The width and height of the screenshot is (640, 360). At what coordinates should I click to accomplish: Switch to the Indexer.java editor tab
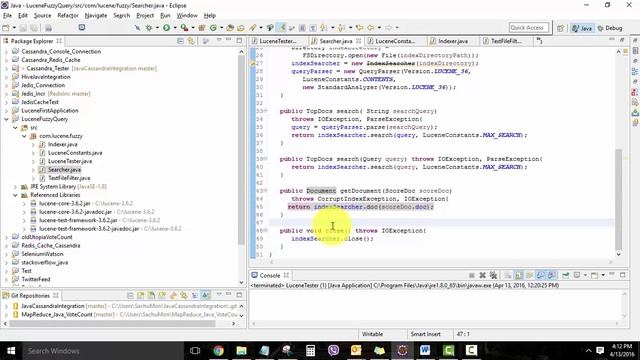pyautogui.click(x=453, y=41)
